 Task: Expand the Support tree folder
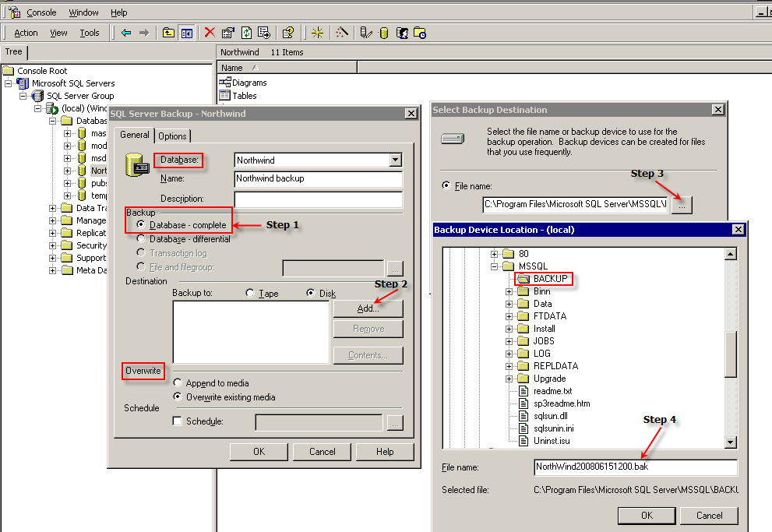[52, 258]
